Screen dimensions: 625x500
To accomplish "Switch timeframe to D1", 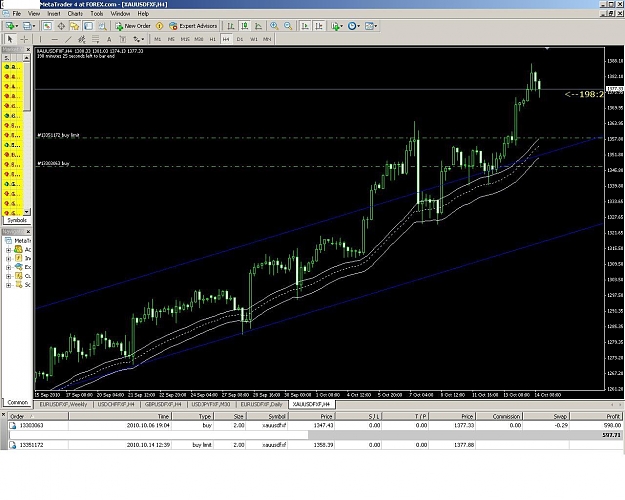I will click(x=240, y=39).
